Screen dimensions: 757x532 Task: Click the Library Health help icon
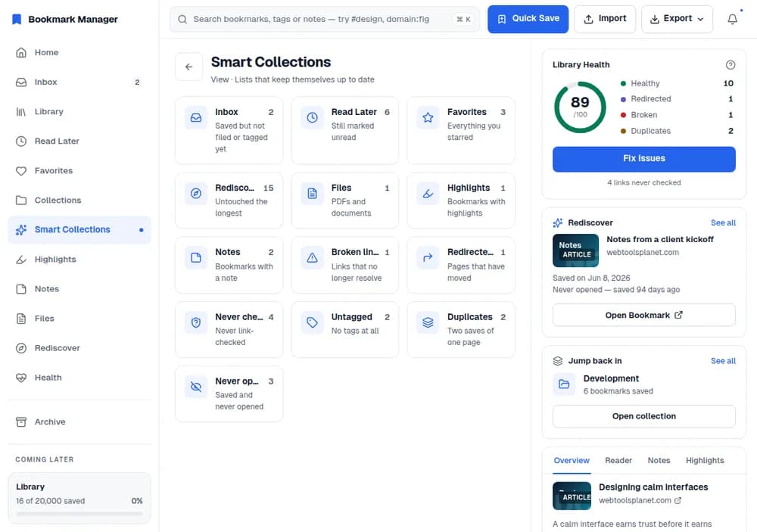tap(731, 64)
